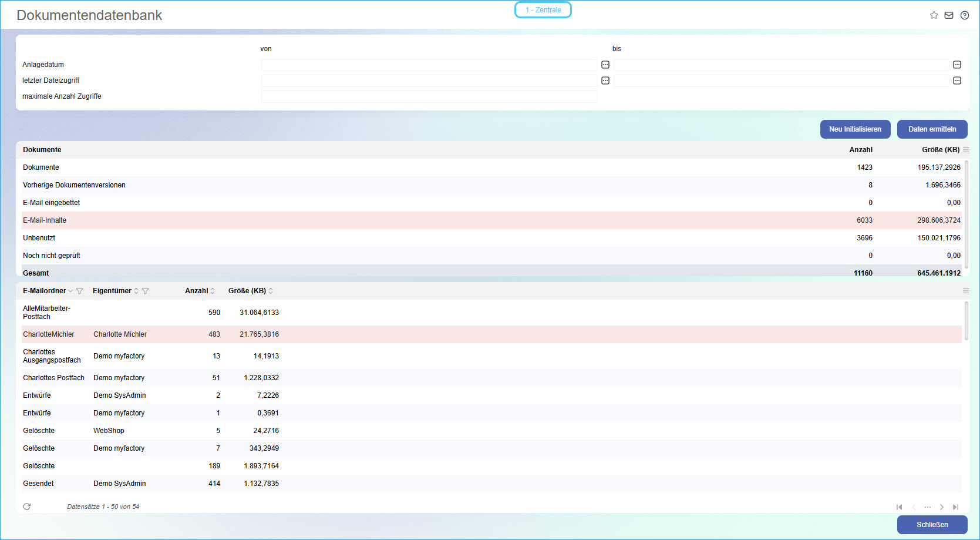Click the favorites star icon
Image resolution: width=980 pixels, height=540 pixels.
click(x=934, y=15)
